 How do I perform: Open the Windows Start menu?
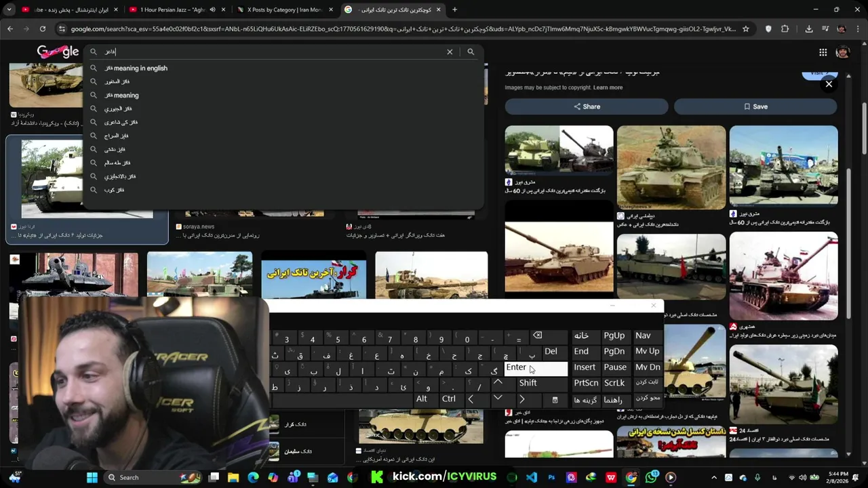(x=92, y=477)
